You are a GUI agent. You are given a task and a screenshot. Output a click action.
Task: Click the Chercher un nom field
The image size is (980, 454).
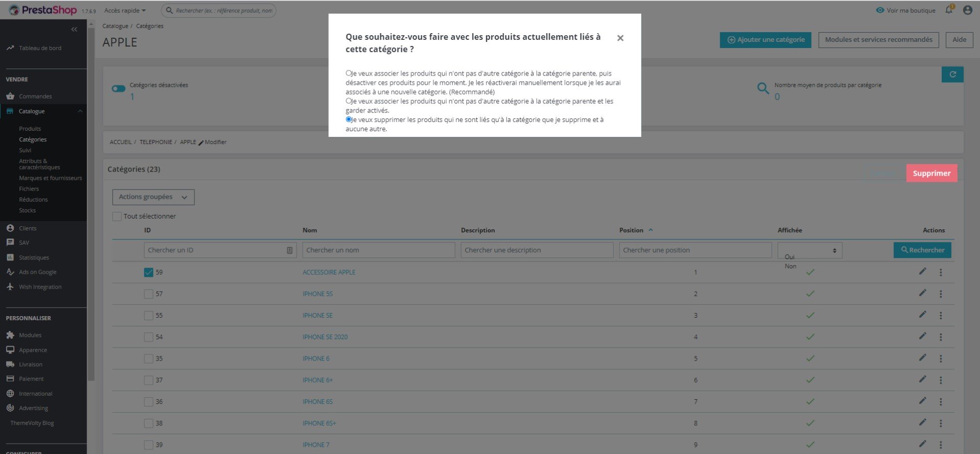tap(378, 250)
